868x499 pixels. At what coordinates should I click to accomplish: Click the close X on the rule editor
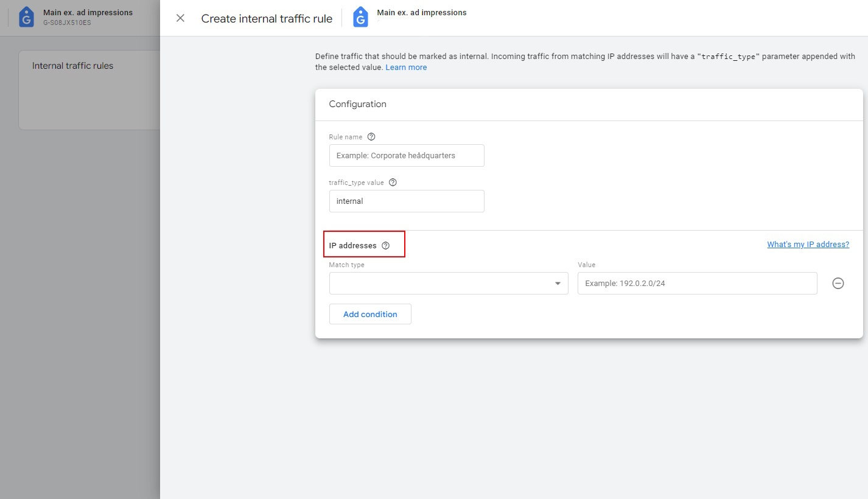tap(180, 18)
